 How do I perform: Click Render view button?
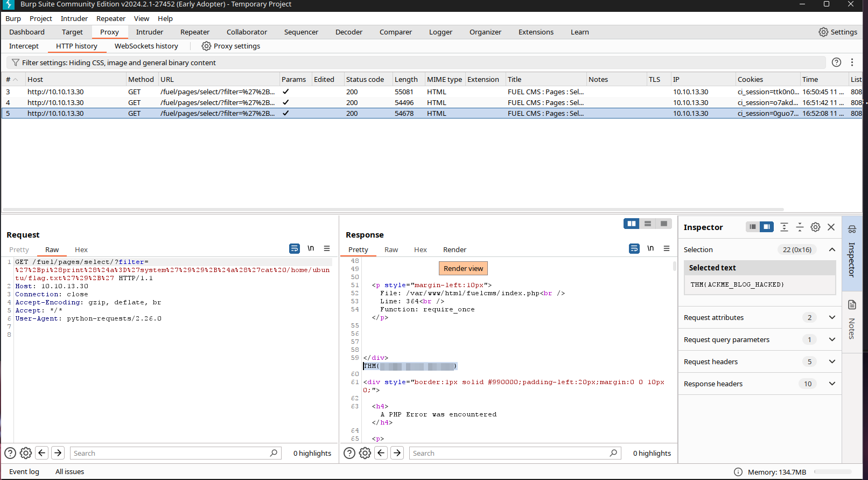tap(463, 268)
